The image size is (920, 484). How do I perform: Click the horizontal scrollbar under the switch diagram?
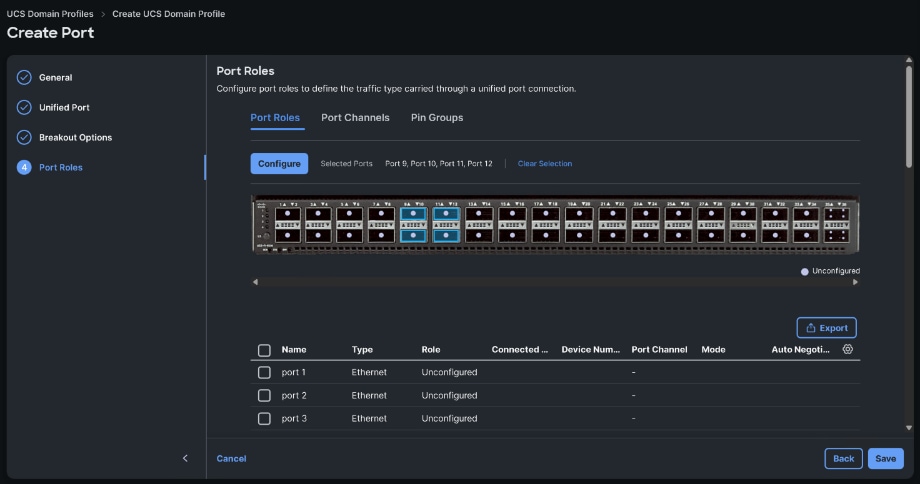click(555, 282)
